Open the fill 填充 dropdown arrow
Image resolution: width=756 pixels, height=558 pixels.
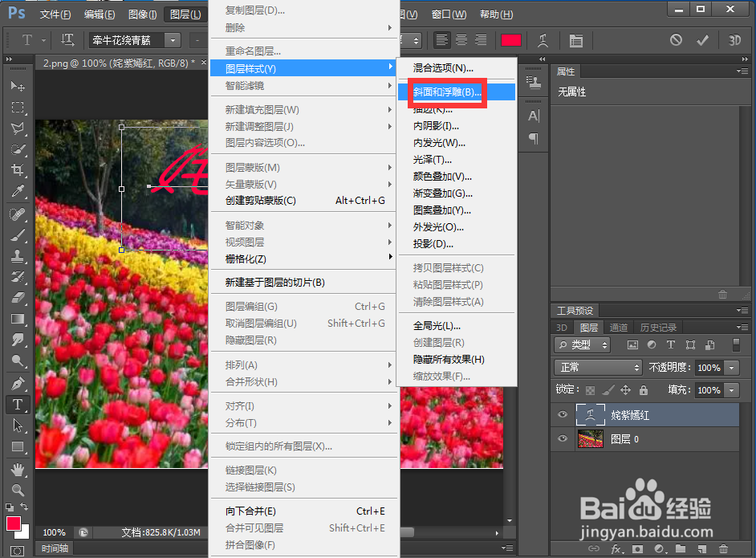(732, 389)
